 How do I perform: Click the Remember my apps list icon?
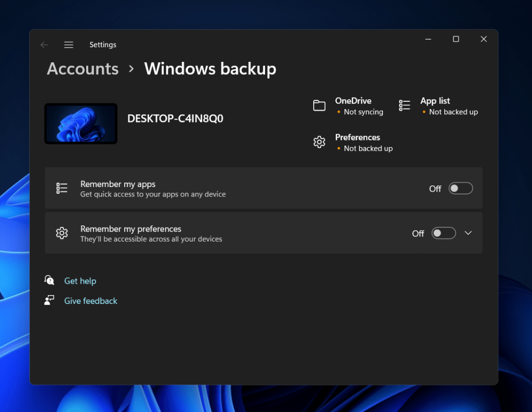[61, 188]
